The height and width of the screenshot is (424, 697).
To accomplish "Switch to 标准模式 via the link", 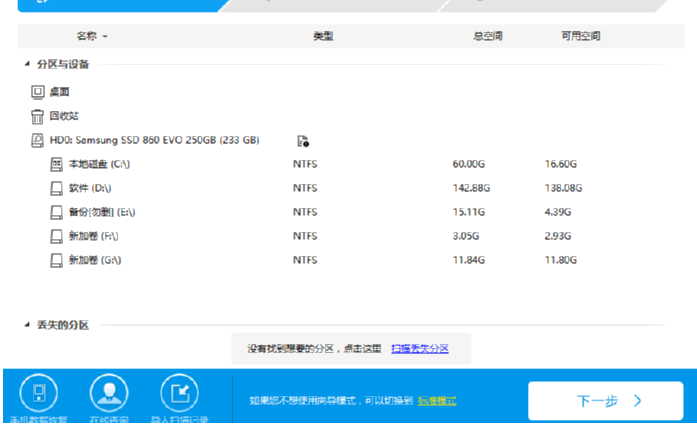I will click(x=437, y=401).
